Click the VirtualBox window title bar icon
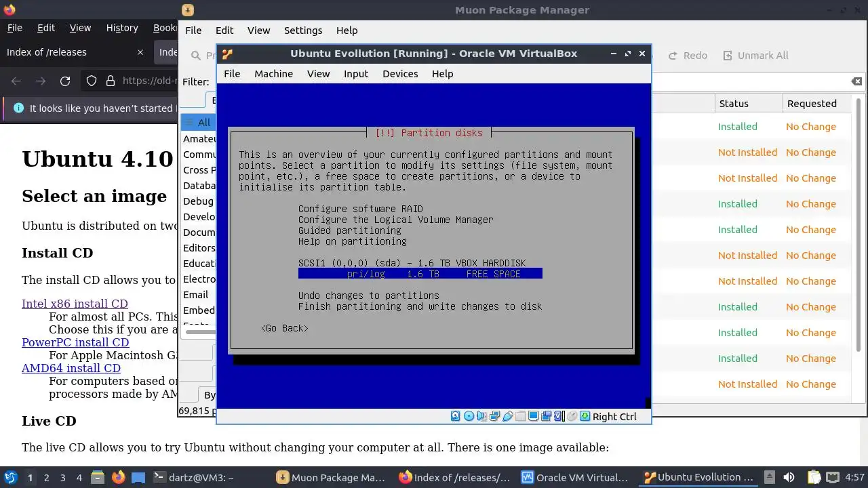 click(228, 54)
